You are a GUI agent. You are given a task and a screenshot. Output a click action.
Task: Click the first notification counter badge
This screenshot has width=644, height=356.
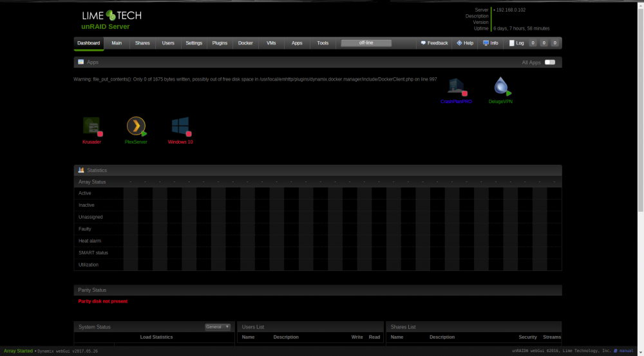pos(533,43)
